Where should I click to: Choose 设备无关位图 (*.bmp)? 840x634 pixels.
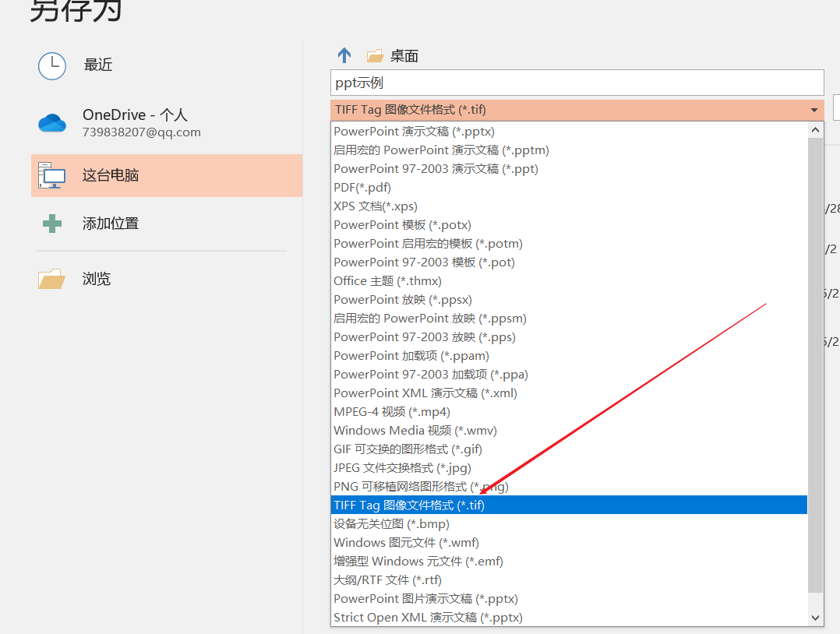click(569, 523)
